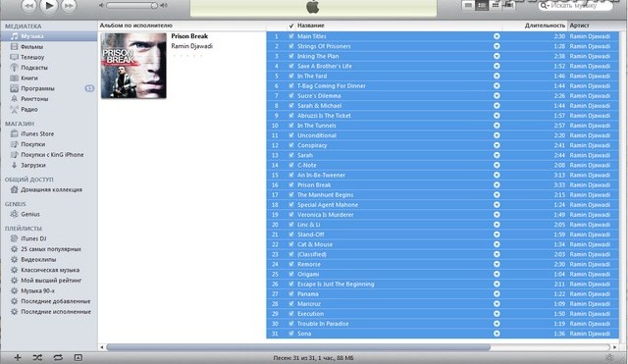628x364 pixels.
Task: Click the Prison Break album artwork
Action: (133, 66)
